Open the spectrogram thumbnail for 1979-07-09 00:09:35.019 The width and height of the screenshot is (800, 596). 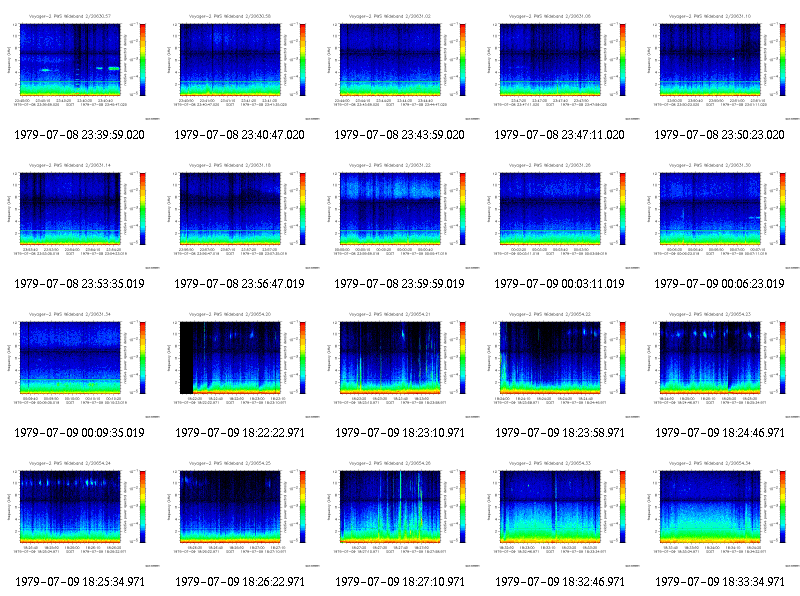click(80, 363)
